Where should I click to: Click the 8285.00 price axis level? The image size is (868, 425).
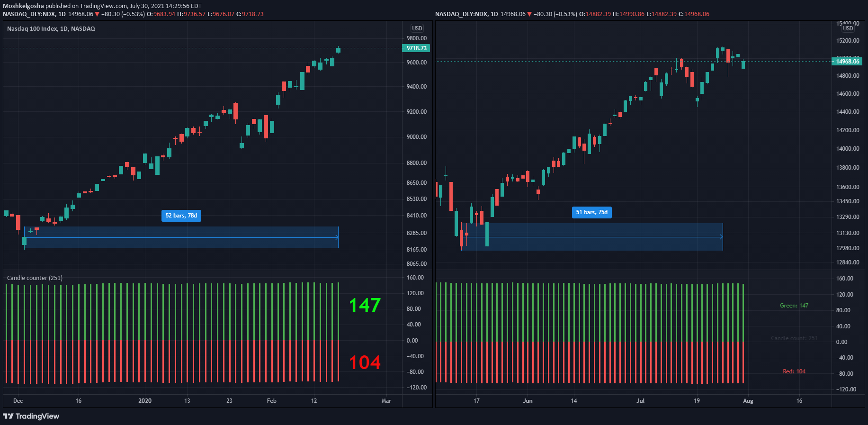[x=417, y=233]
